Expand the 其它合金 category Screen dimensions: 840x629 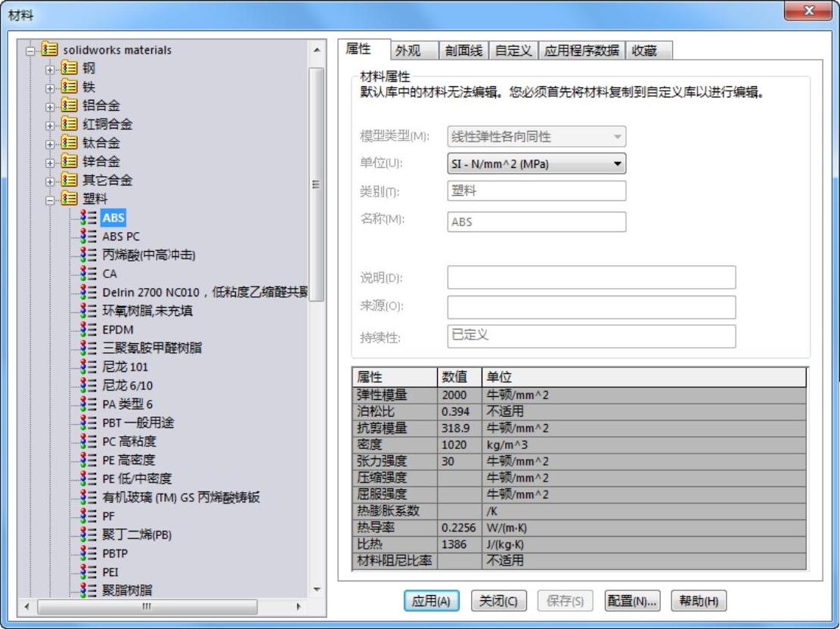[x=50, y=181]
